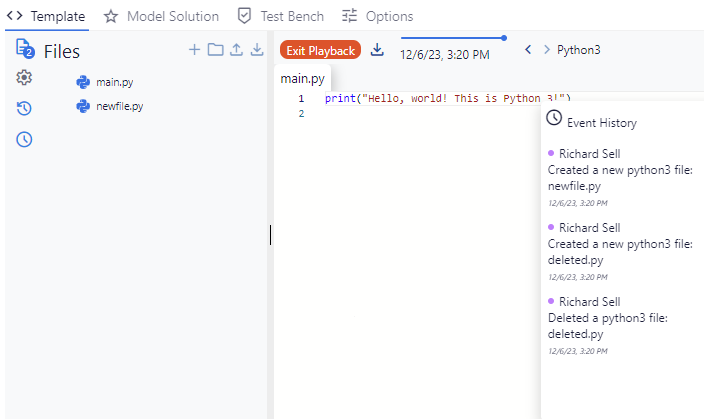
Task: Open the settings gear in sidebar
Action: coord(25,78)
